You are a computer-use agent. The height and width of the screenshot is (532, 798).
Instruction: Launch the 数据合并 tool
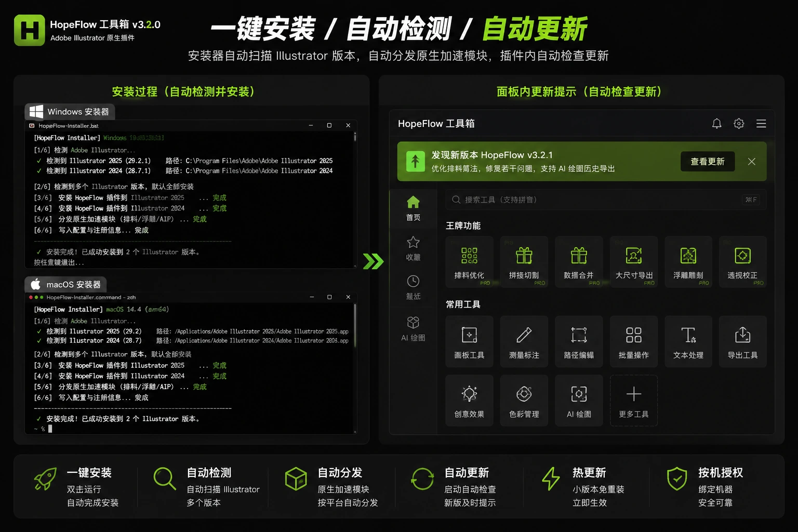click(579, 262)
